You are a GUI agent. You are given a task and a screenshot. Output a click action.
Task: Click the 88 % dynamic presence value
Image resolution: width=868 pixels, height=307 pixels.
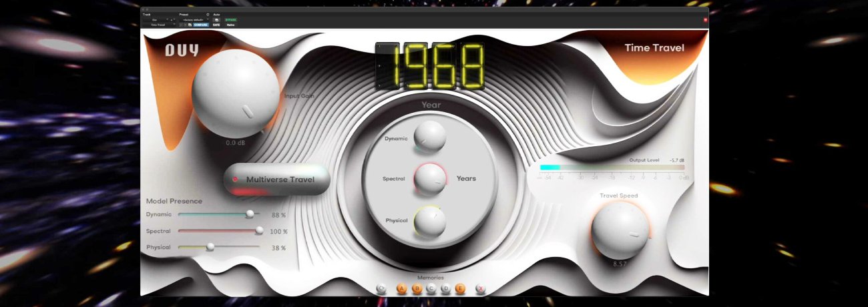coord(278,215)
